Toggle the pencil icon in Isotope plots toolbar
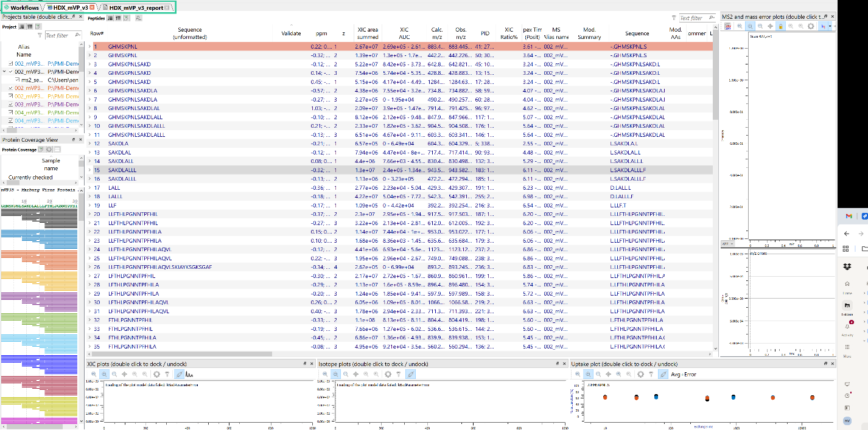Screen dimensions: 868x430 [410, 374]
